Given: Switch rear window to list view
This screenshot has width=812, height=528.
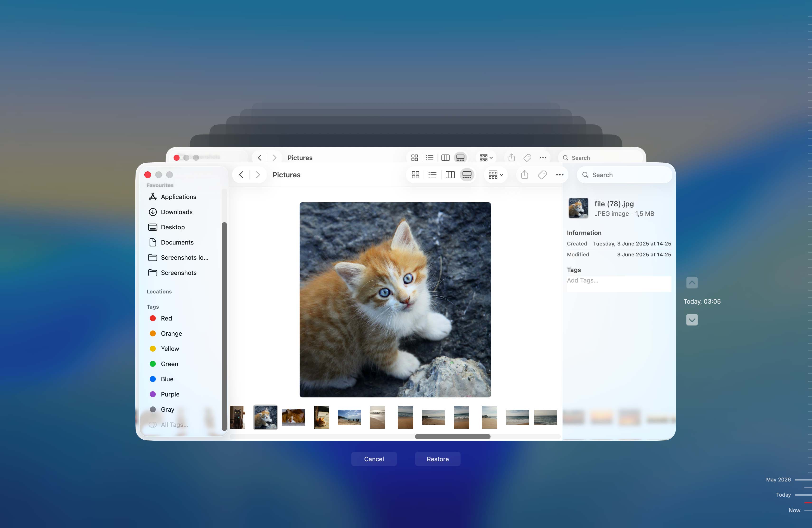Looking at the screenshot, I should click(430, 158).
